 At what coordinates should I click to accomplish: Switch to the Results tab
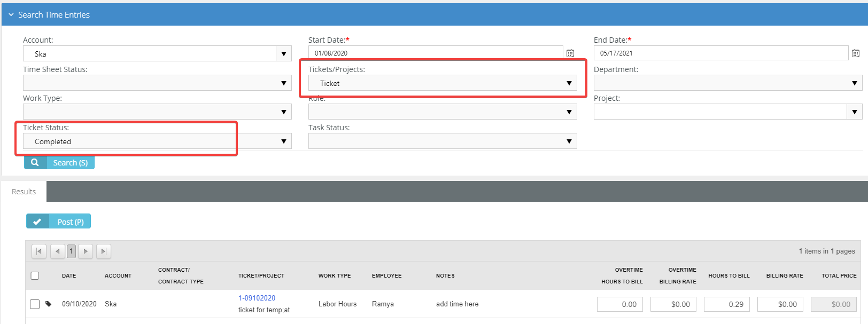[x=24, y=192]
